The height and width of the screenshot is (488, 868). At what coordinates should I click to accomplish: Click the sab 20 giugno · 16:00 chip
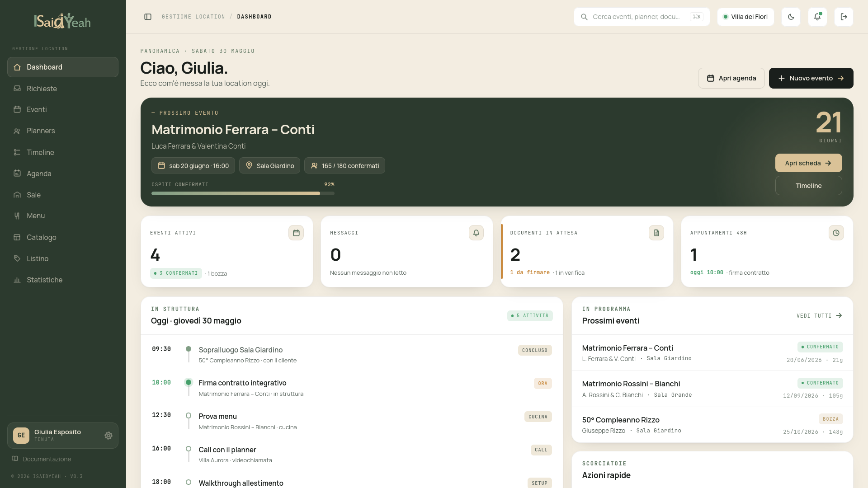(x=193, y=165)
